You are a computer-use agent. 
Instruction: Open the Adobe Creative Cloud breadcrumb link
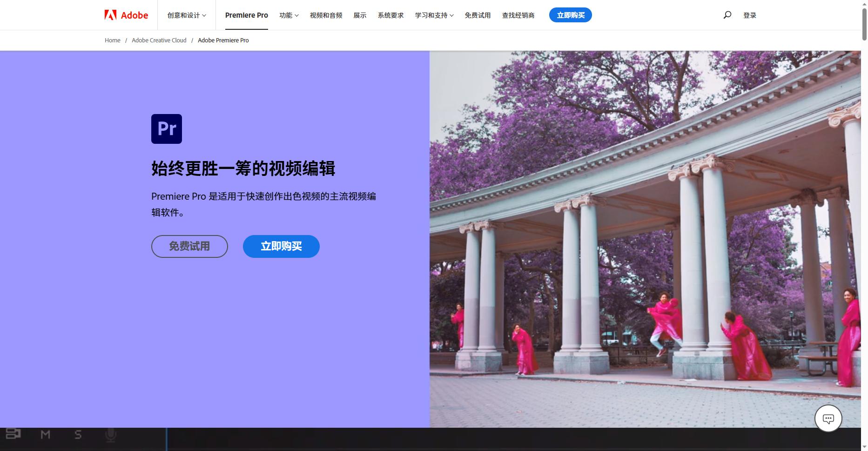tap(159, 40)
